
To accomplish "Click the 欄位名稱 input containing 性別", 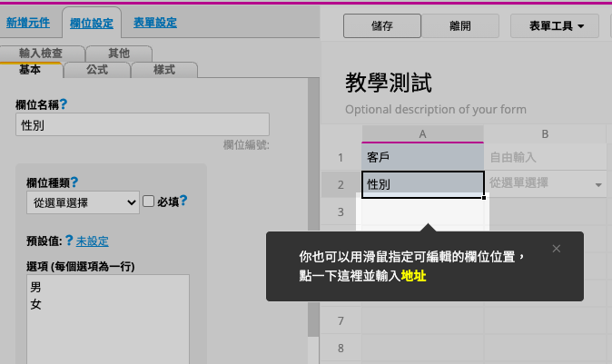I will pos(143,124).
